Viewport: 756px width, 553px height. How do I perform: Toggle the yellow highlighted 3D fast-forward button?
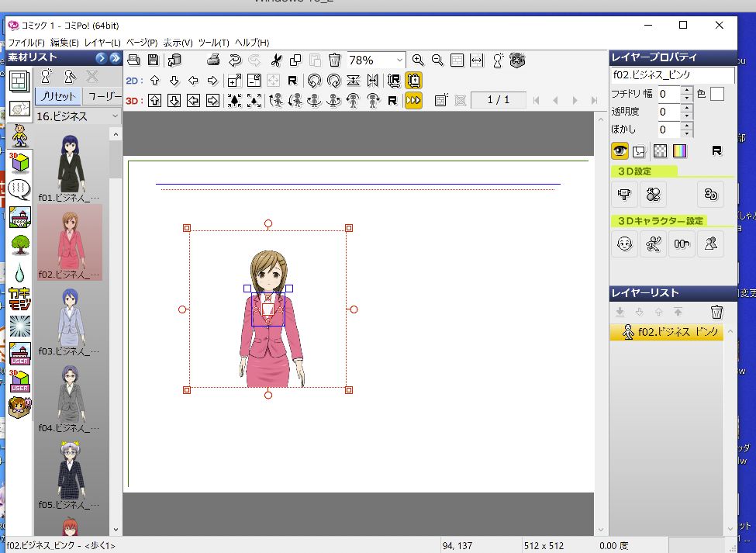[413, 100]
